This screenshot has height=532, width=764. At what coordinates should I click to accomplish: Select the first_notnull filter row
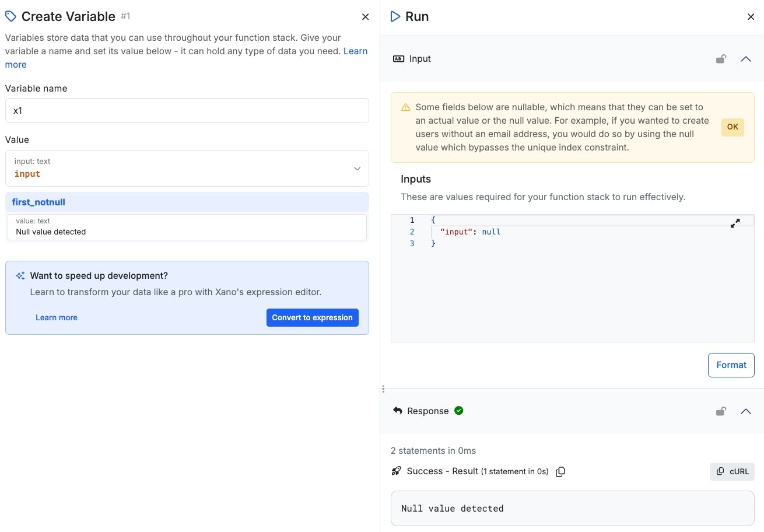[187, 202]
